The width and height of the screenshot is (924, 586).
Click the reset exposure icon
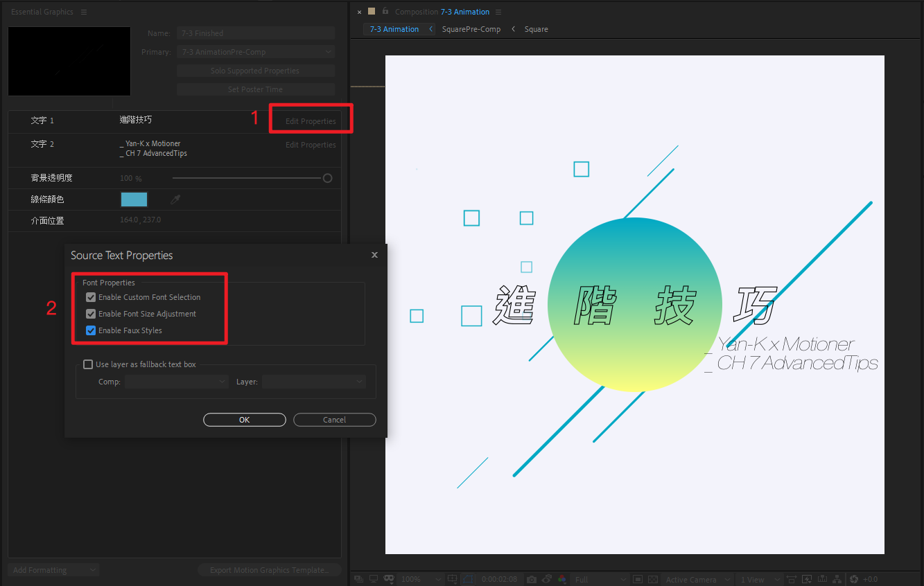[854, 579]
